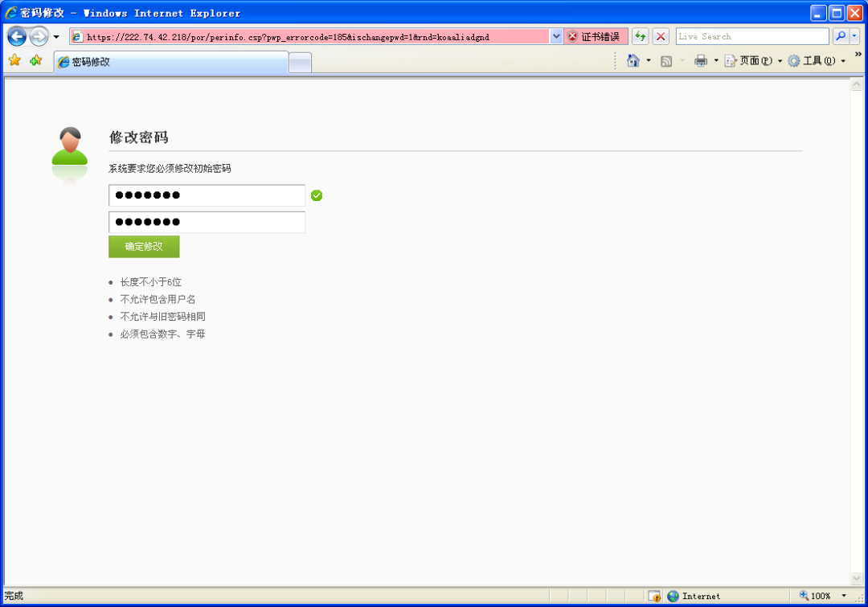Expand the address bar history dropdown
The height and width of the screenshot is (607, 868).
[x=556, y=36]
